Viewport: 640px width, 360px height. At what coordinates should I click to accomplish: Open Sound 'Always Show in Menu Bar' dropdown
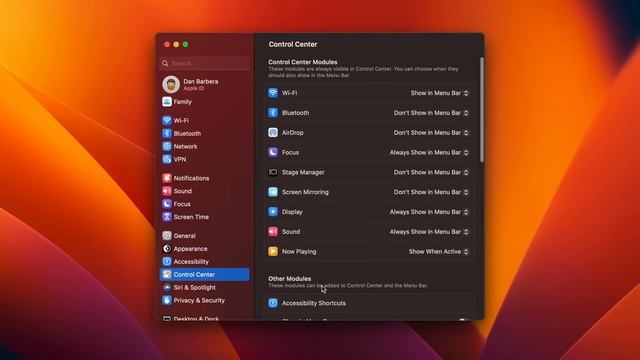coord(429,231)
